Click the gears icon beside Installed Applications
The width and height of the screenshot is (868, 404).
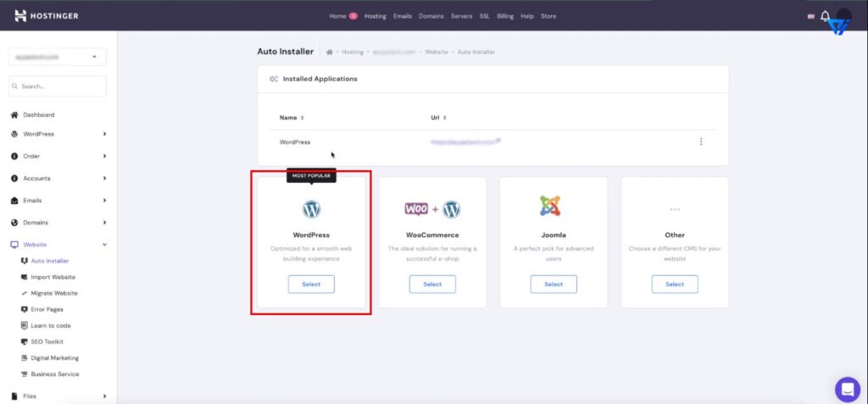point(274,79)
